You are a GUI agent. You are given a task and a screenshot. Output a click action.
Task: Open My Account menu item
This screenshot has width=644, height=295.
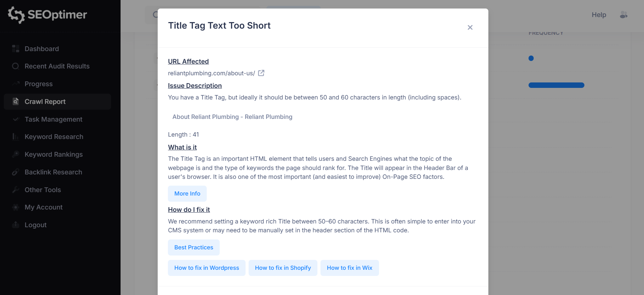[44, 207]
